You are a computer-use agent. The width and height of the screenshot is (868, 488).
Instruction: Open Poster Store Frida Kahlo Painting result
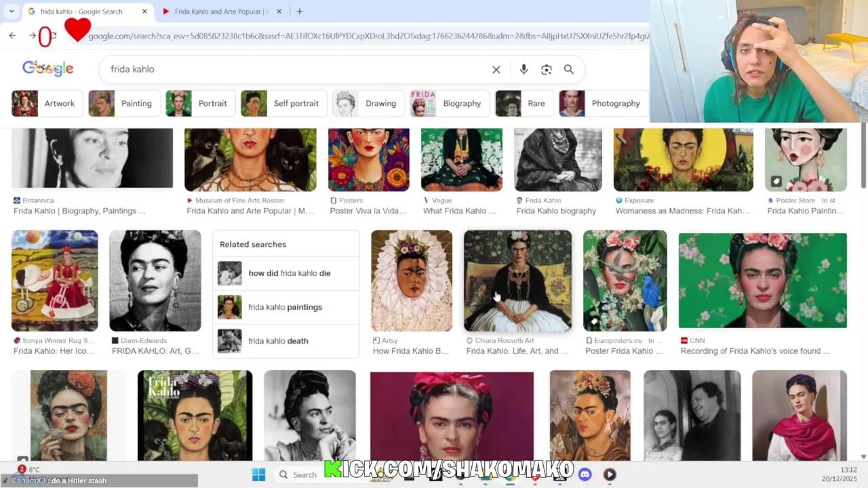pos(806,211)
